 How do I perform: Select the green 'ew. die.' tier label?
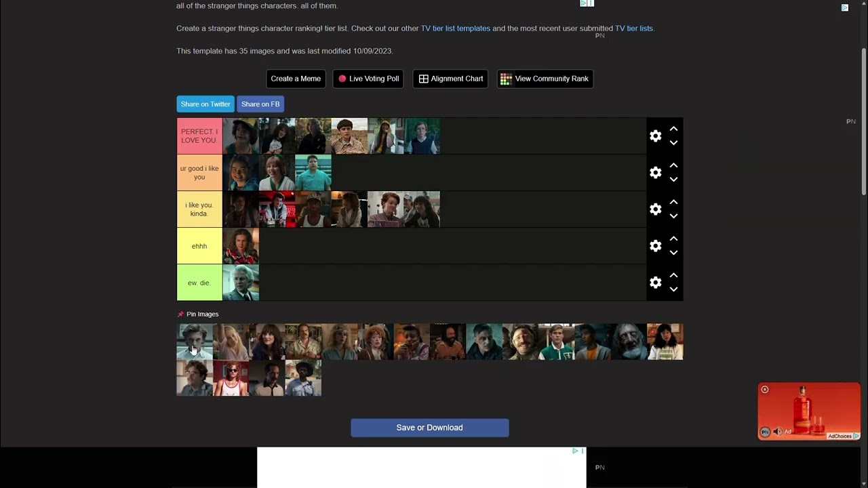[199, 283]
